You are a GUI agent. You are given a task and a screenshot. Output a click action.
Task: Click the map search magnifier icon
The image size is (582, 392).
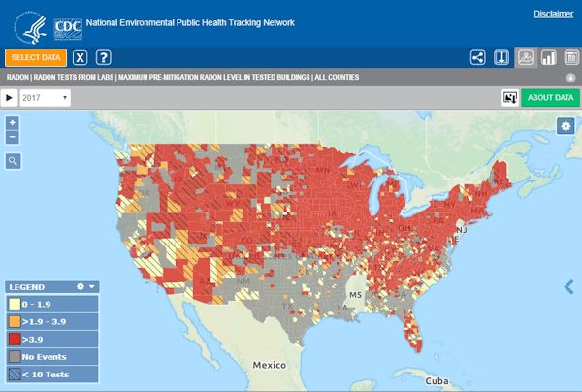click(x=14, y=160)
